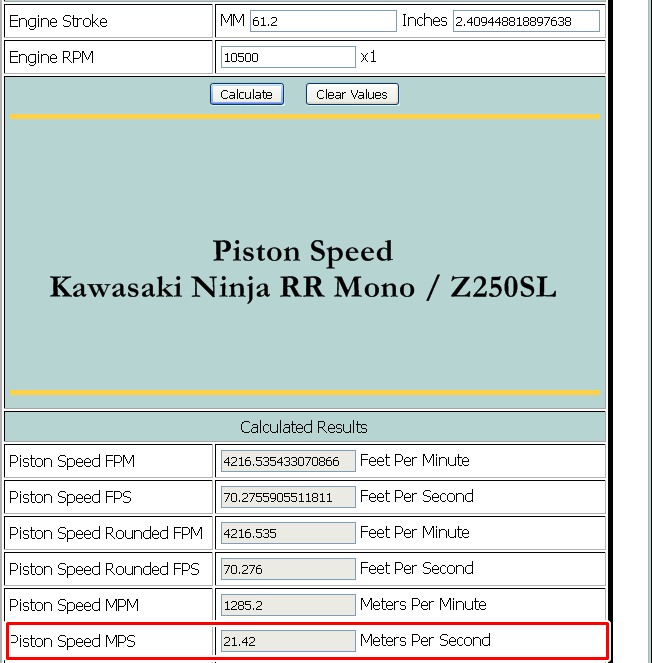Click the "Meters Per Minute" unit label
The width and height of the screenshot is (652, 663).
click(423, 604)
